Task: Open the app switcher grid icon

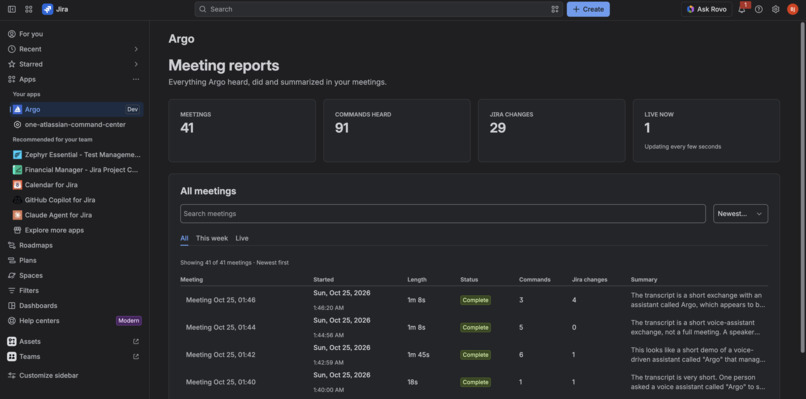Action: (x=29, y=9)
